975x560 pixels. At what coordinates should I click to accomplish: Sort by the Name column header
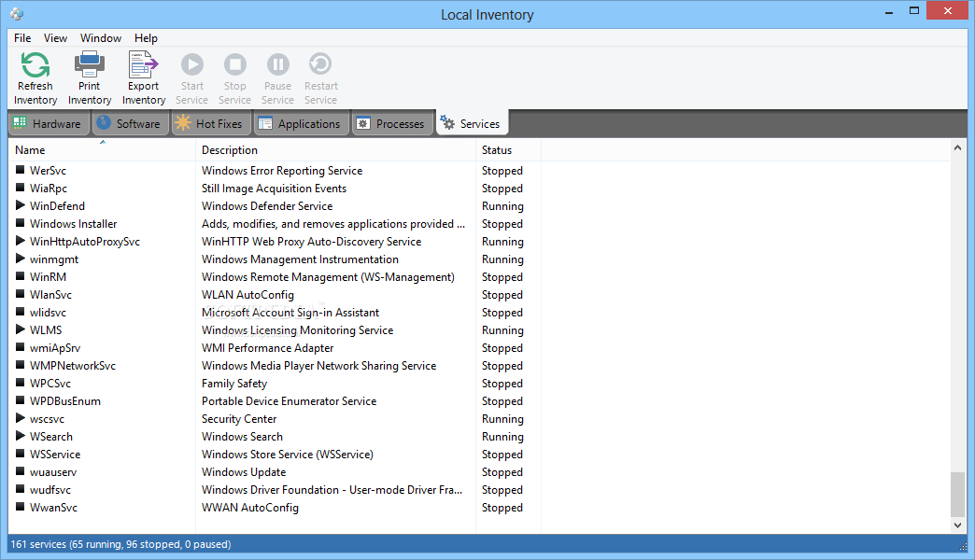coord(102,149)
